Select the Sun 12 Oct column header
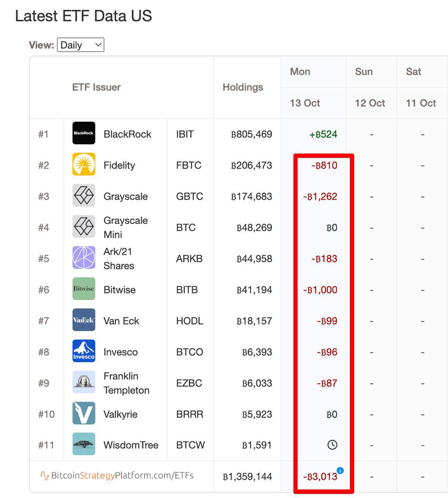 370,88
